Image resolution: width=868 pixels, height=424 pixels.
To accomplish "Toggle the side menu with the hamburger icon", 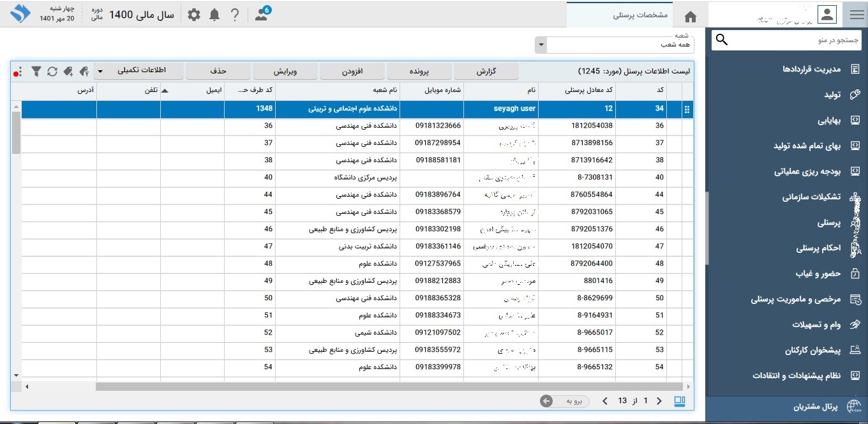I will 856,14.
